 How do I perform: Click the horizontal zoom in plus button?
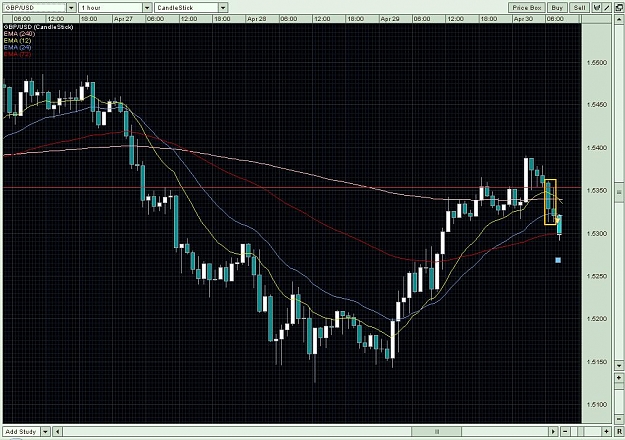pyautogui.click(x=607, y=432)
